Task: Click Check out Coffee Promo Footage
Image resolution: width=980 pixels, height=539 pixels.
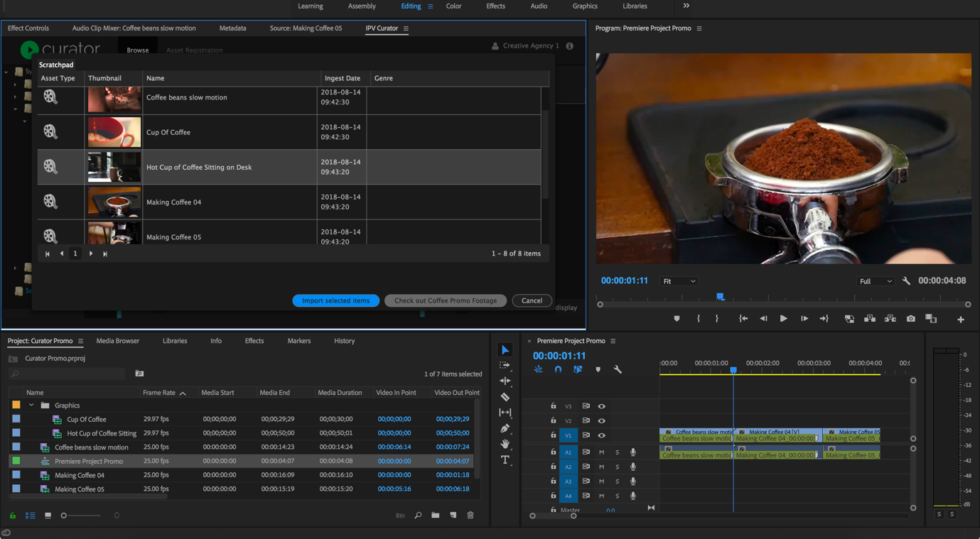Action: coord(446,300)
